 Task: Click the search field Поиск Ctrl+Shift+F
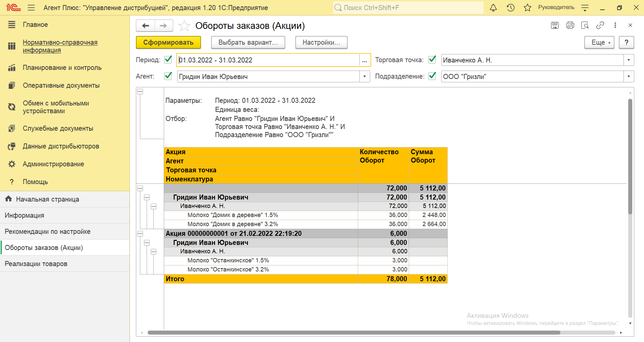(408, 7)
